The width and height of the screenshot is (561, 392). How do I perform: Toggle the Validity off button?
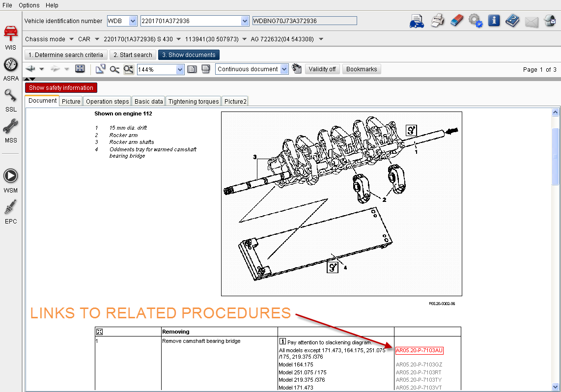[322, 69]
